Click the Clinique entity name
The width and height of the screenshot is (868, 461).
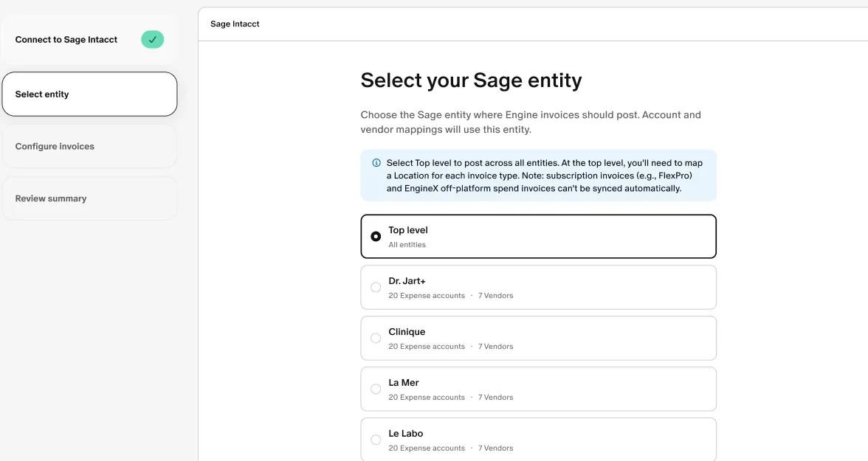[407, 332]
